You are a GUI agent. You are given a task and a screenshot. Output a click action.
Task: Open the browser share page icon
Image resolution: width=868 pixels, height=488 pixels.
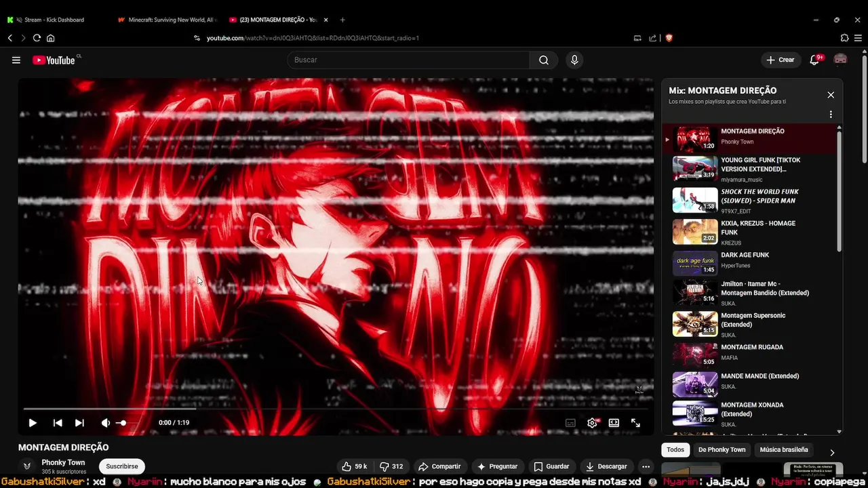[653, 38]
